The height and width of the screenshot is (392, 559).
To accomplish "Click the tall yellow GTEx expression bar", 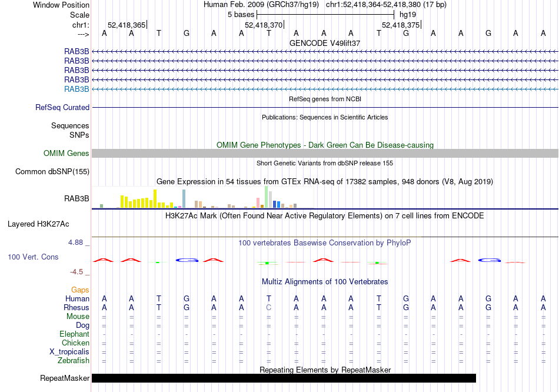I will point(155,199).
